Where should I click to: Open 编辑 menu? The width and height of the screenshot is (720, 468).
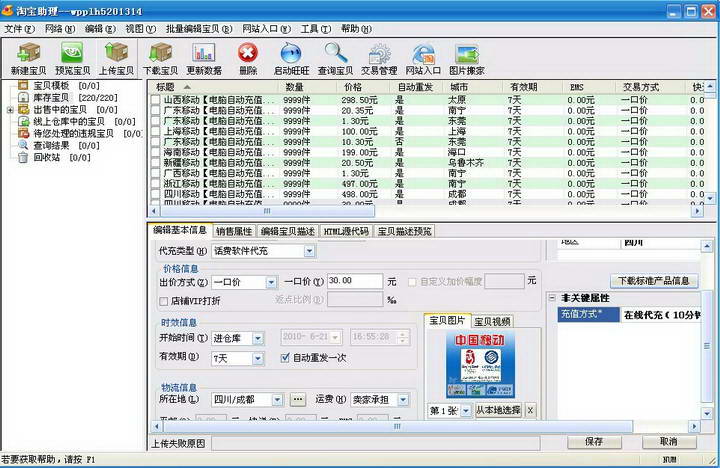100,29
